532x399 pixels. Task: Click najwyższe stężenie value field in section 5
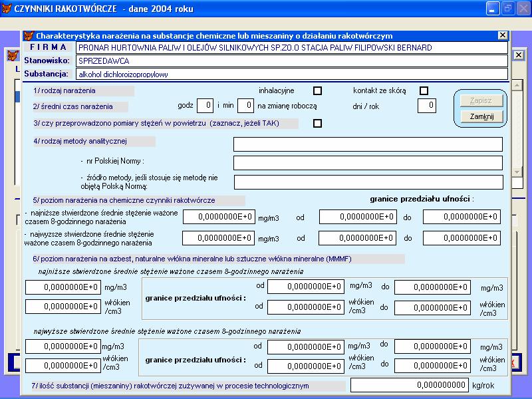(x=219, y=238)
